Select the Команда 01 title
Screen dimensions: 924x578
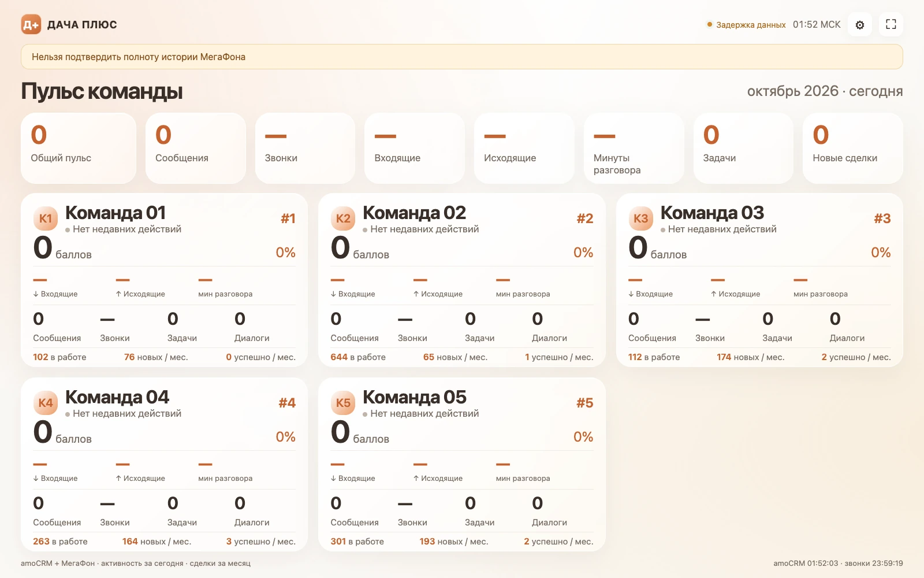point(115,213)
